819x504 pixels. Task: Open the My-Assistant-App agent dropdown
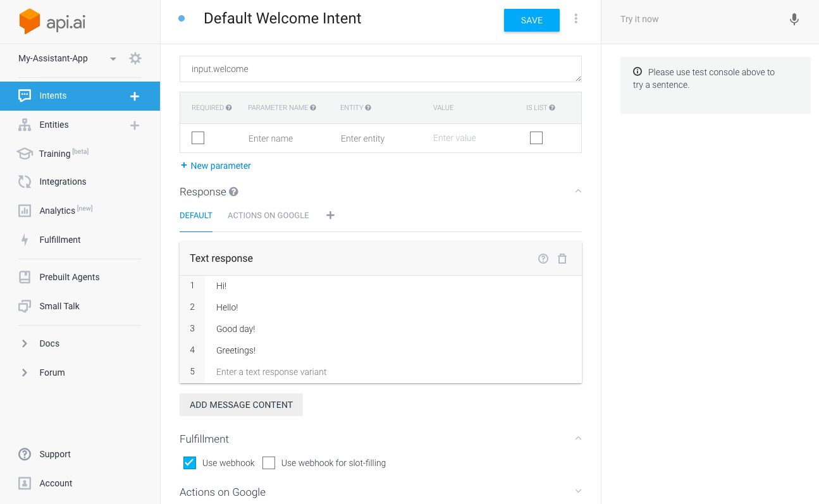point(113,58)
